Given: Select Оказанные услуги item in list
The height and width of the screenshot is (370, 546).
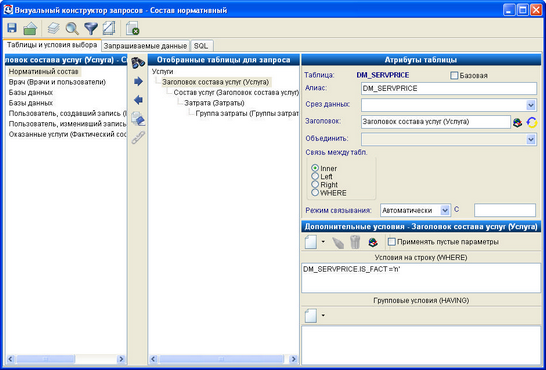Looking at the screenshot, I should pos(67,134).
